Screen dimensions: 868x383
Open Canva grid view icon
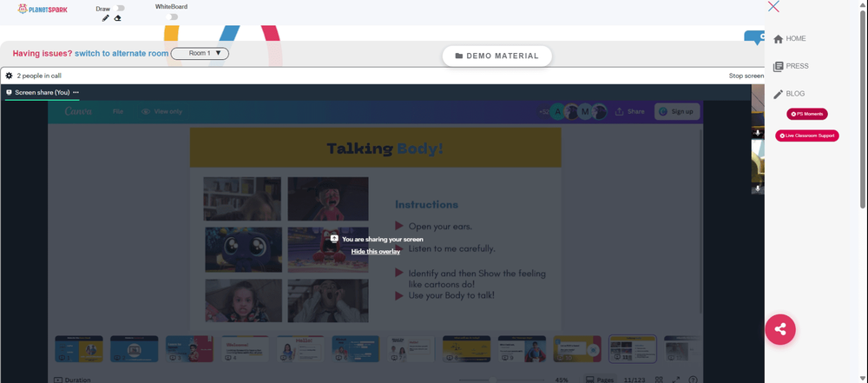pos(659,380)
